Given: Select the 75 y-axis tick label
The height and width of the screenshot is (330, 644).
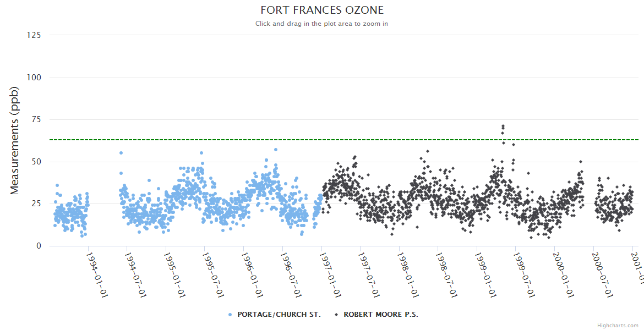Looking at the screenshot, I should (36, 119).
